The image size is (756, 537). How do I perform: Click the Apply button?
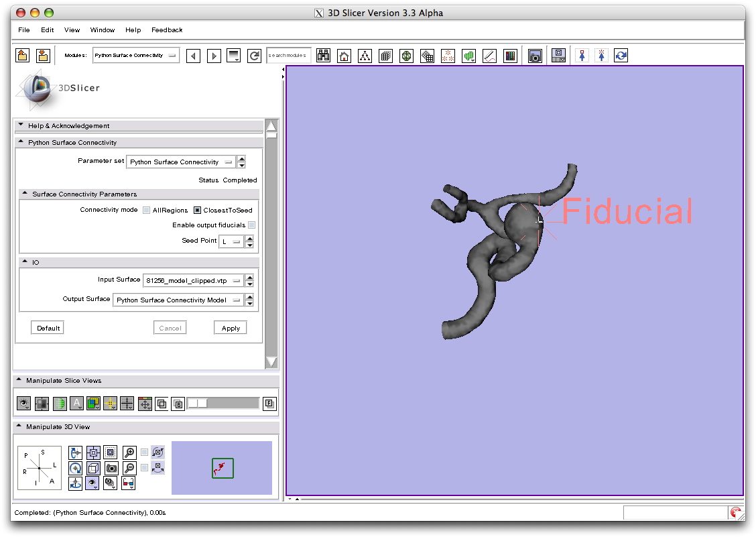tap(231, 329)
